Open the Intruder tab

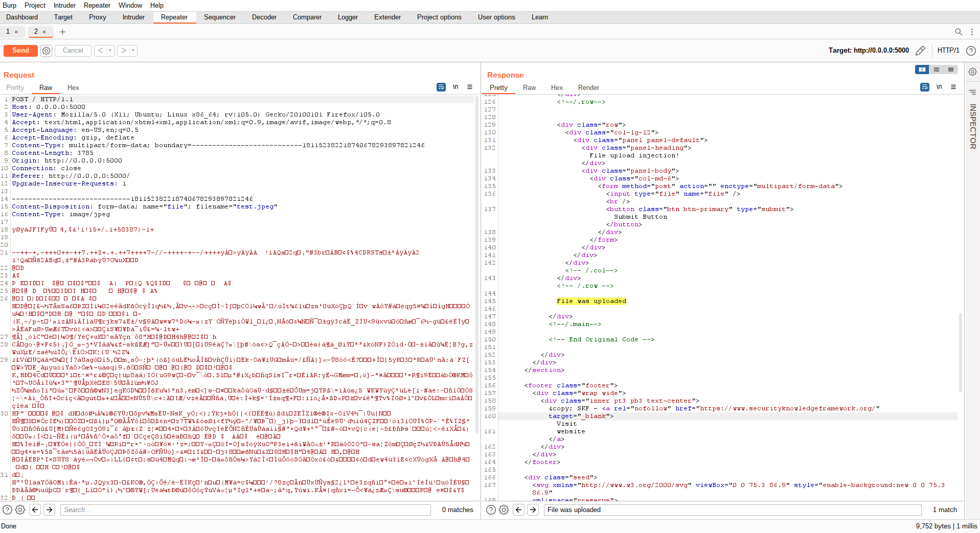(x=133, y=17)
